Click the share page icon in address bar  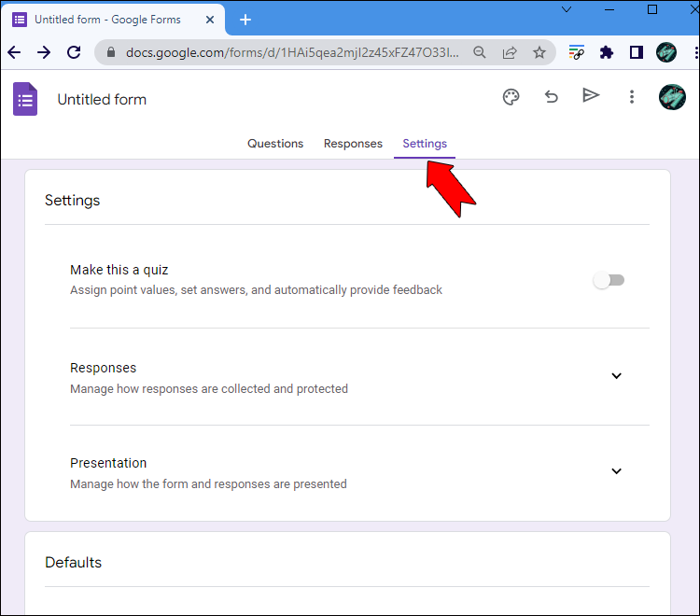pyautogui.click(x=510, y=53)
